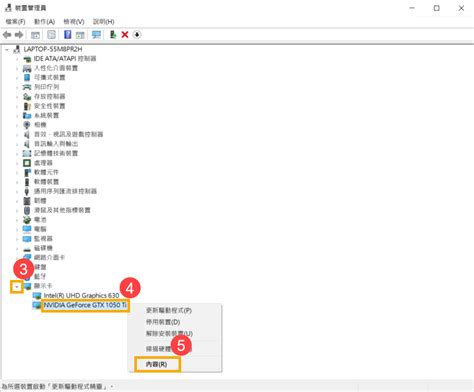Select NVIDIA GeForce GTX 1050 Ti entry
This screenshot has width=474, height=392.
(85, 305)
